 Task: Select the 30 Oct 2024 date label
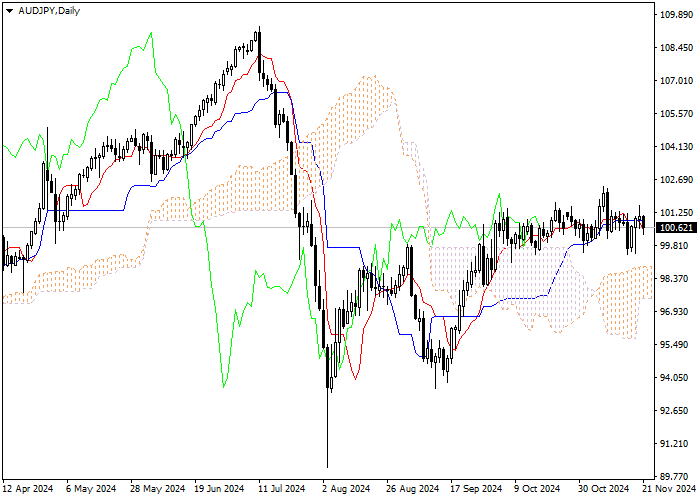604,489
